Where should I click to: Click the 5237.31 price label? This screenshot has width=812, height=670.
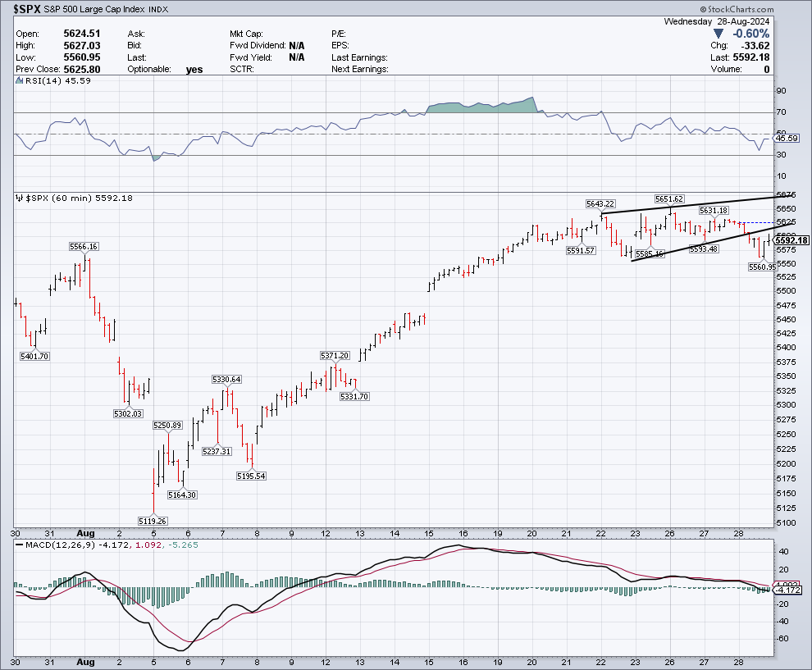click(x=217, y=452)
